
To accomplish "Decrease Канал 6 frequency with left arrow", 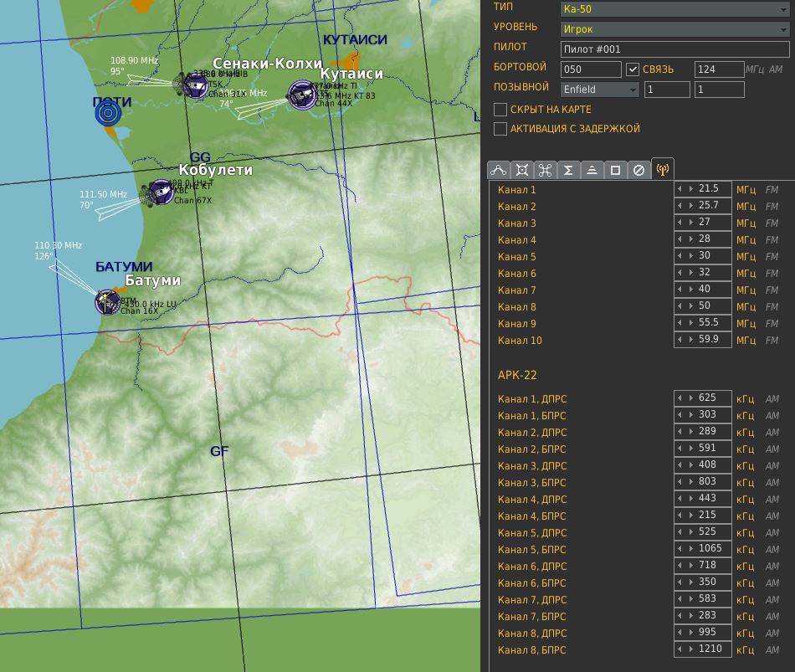I will (x=680, y=272).
